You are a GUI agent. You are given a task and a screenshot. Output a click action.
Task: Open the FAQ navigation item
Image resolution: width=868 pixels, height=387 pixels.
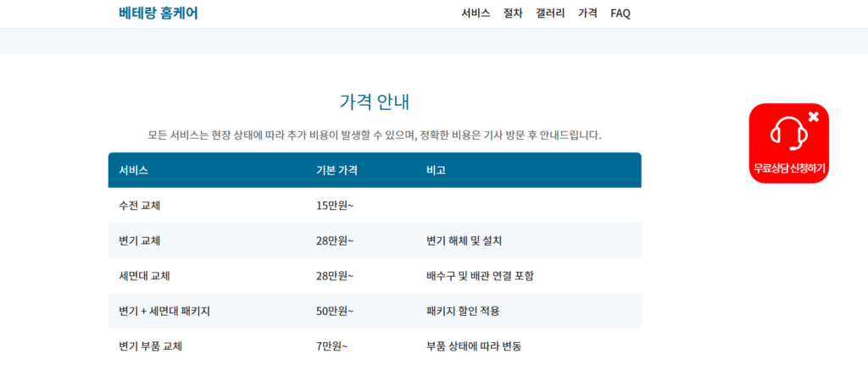coord(620,14)
